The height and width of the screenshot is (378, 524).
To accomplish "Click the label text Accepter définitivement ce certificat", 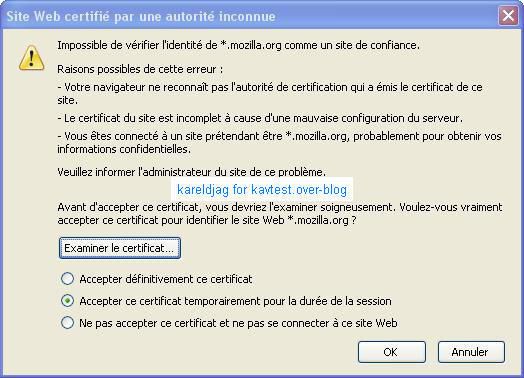I will click(x=166, y=279).
